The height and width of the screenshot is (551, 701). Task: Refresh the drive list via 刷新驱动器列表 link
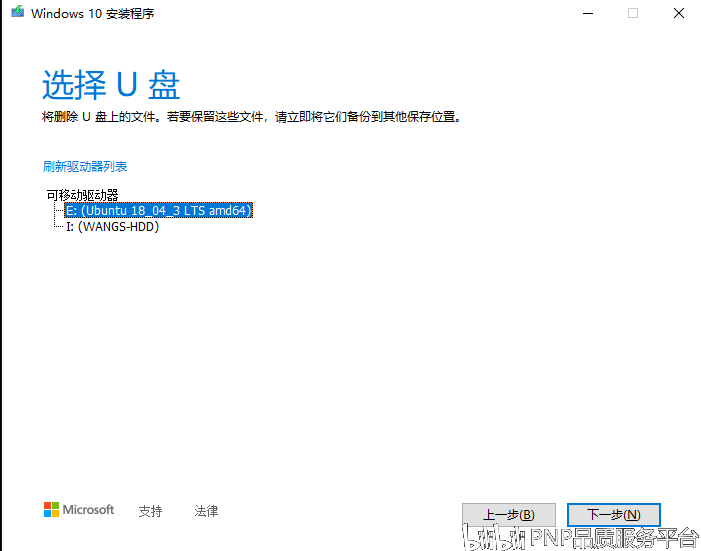85,166
